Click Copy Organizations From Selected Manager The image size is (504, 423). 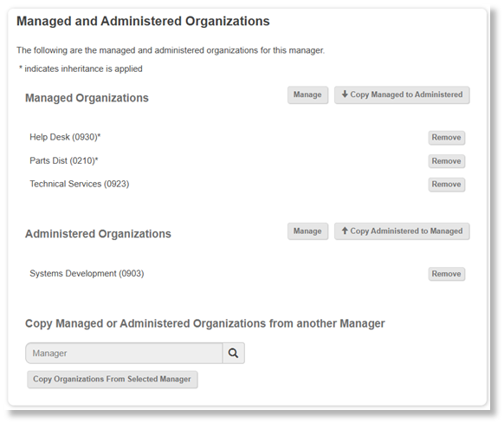[x=113, y=380]
